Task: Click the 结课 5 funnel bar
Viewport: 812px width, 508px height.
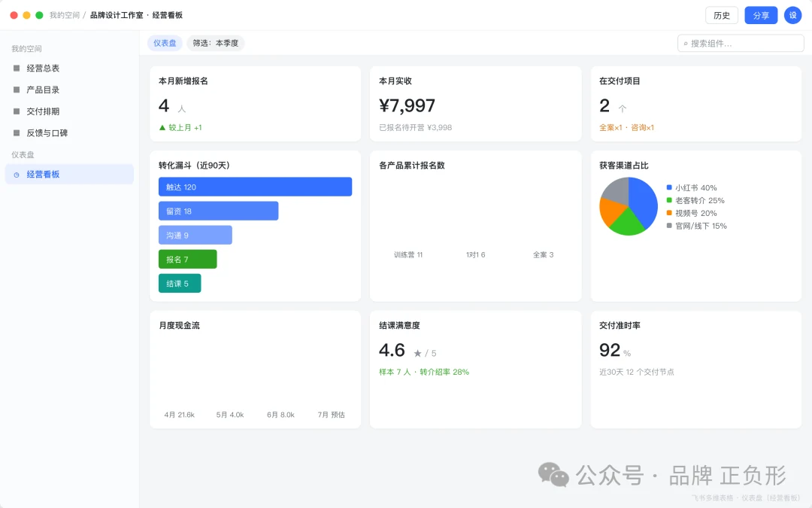Action: pos(180,284)
